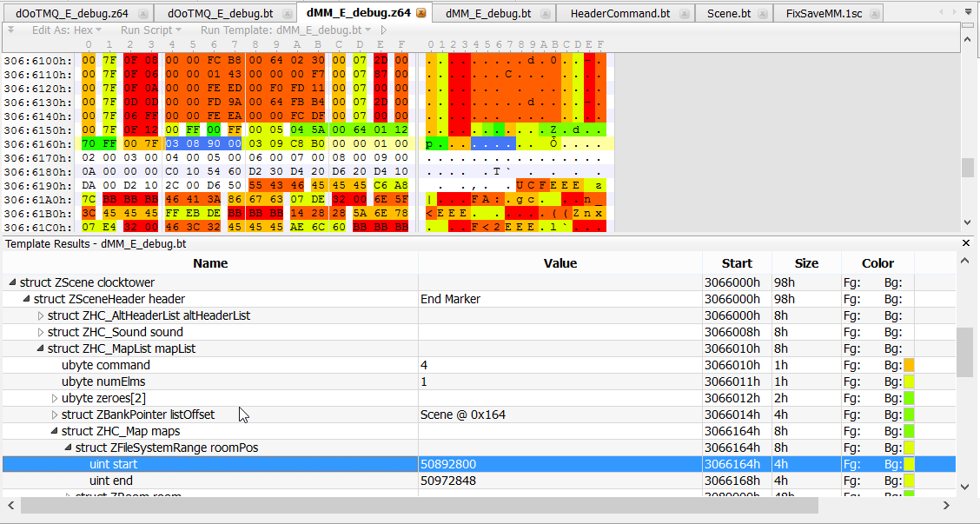Click the Color column header

coord(877,263)
